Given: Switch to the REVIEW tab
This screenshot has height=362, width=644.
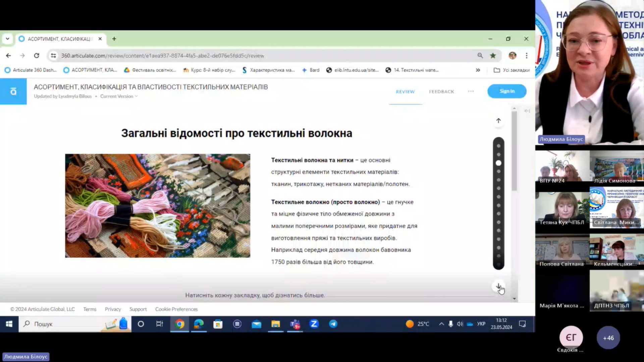Looking at the screenshot, I should 405,92.
